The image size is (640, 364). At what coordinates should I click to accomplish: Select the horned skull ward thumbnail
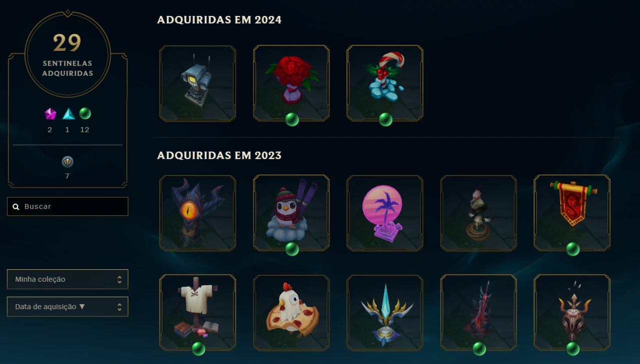tap(572, 313)
